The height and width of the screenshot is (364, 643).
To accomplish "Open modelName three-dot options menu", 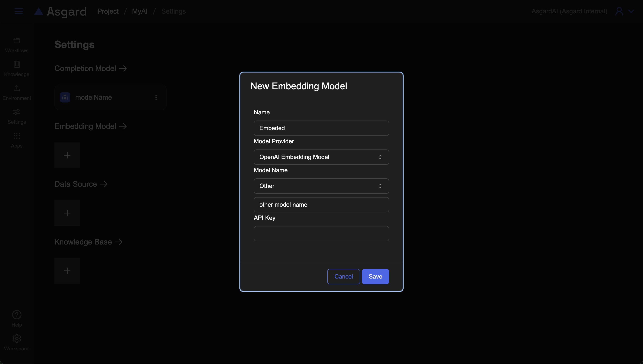I will pos(156,97).
